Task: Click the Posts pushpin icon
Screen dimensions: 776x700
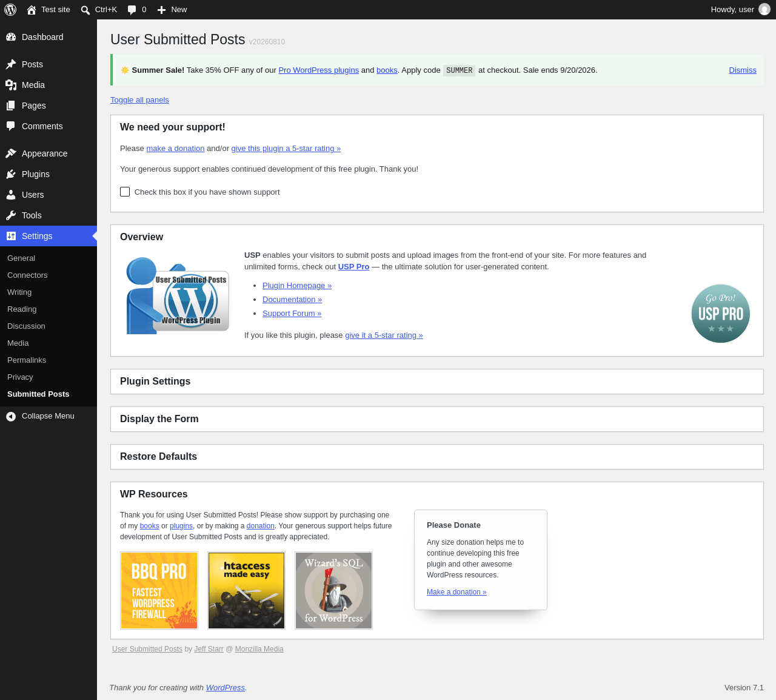Action: click(x=11, y=64)
